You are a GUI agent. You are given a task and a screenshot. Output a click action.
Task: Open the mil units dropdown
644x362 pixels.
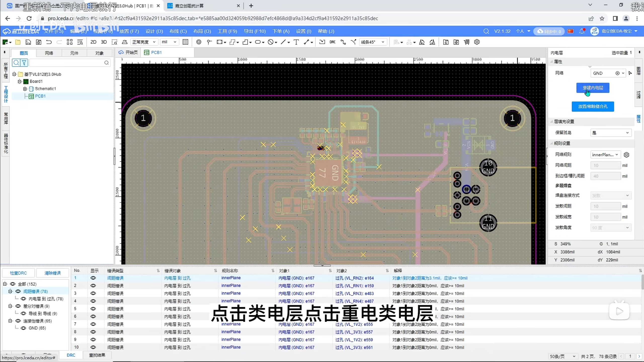tap(169, 42)
